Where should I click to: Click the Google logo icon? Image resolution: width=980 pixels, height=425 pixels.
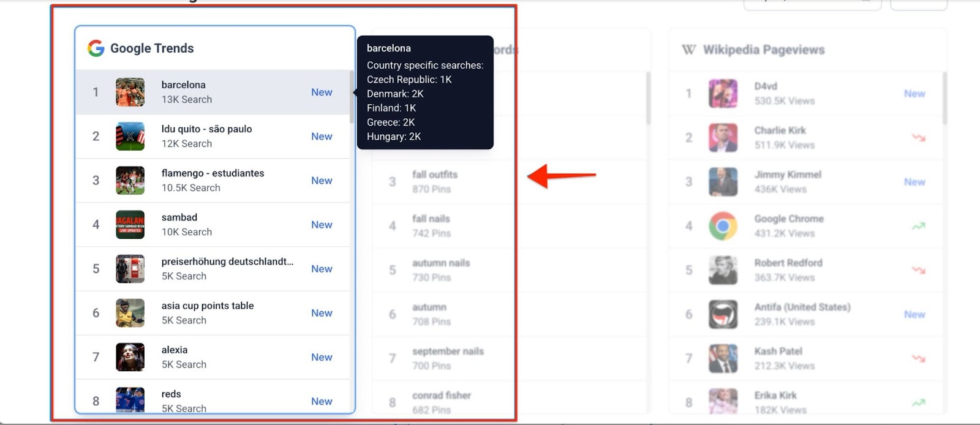point(96,48)
